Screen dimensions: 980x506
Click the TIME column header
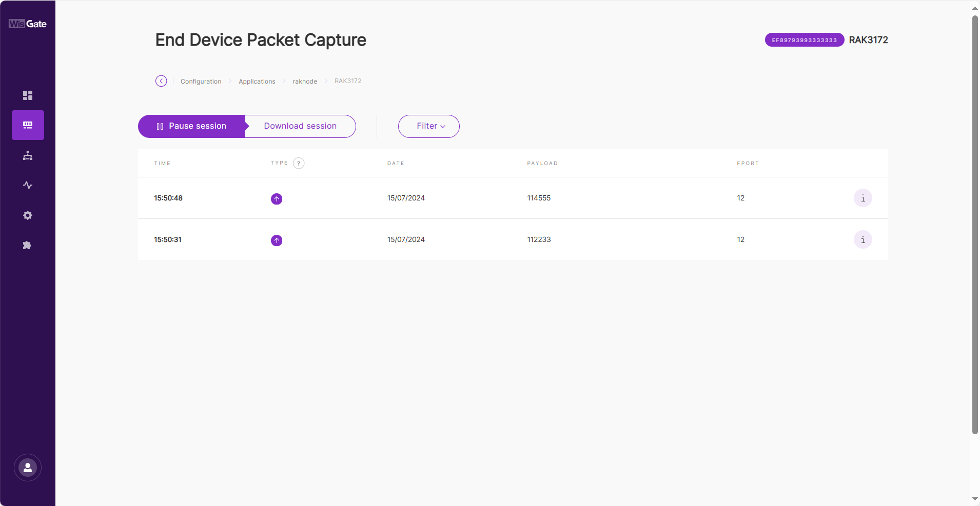(x=162, y=164)
